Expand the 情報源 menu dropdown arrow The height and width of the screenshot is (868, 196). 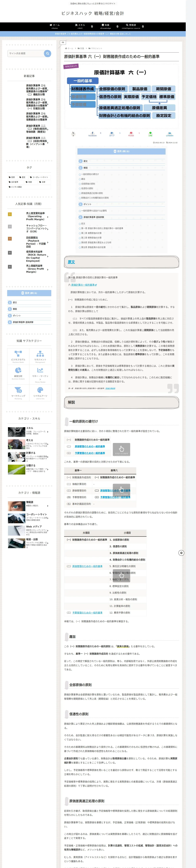[143, 26]
